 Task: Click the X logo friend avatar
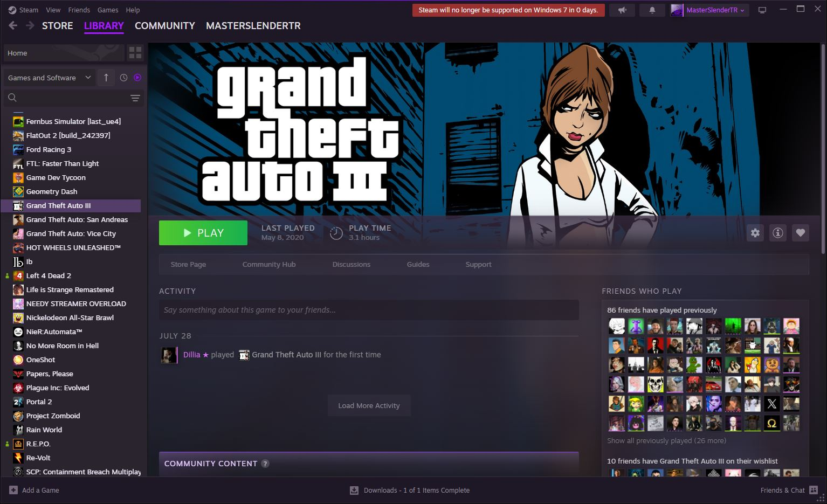click(772, 403)
